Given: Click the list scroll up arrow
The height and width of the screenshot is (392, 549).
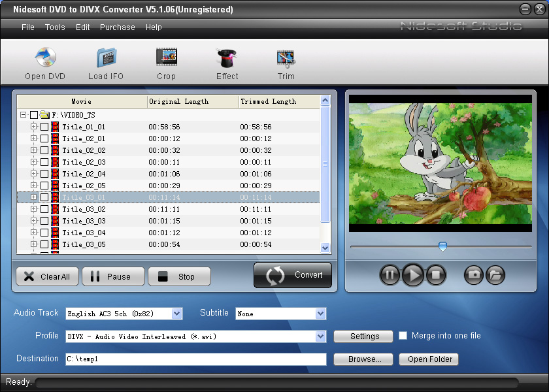Looking at the screenshot, I should 325,101.
